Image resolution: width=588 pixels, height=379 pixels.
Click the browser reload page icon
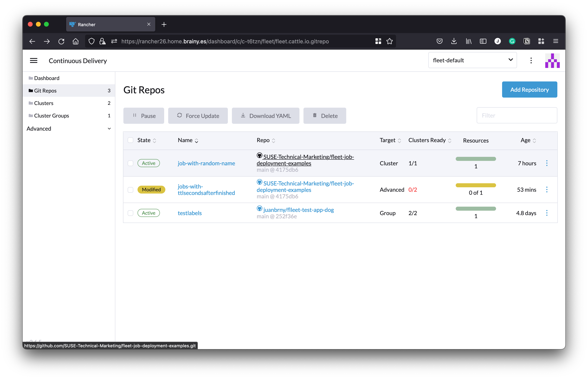(61, 41)
